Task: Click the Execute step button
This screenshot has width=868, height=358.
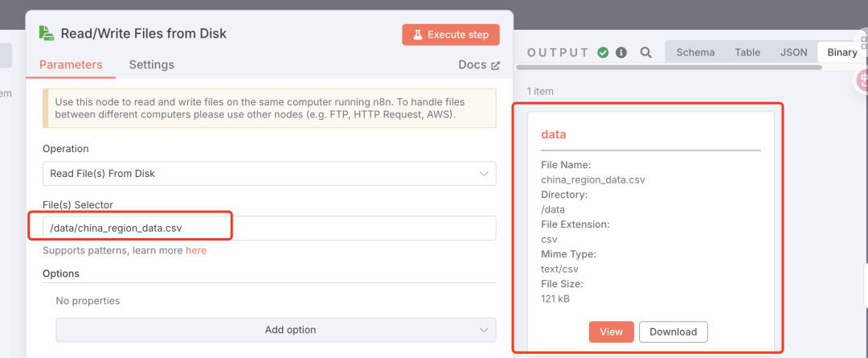Action: coord(451,35)
